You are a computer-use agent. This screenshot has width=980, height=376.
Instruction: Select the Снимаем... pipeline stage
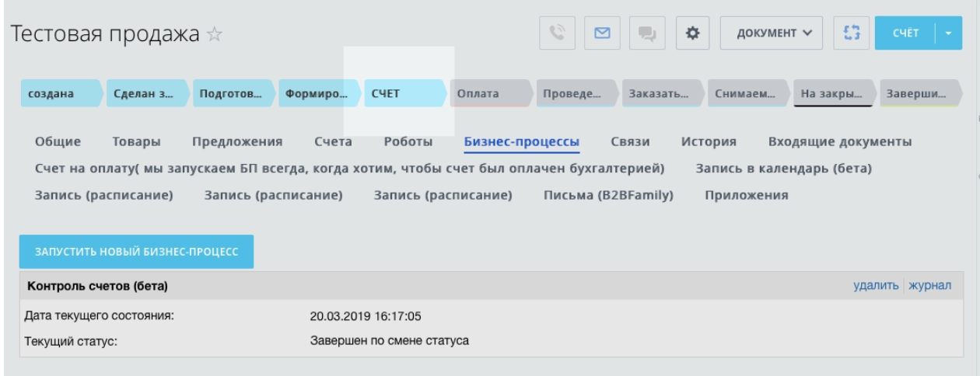pos(748,94)
